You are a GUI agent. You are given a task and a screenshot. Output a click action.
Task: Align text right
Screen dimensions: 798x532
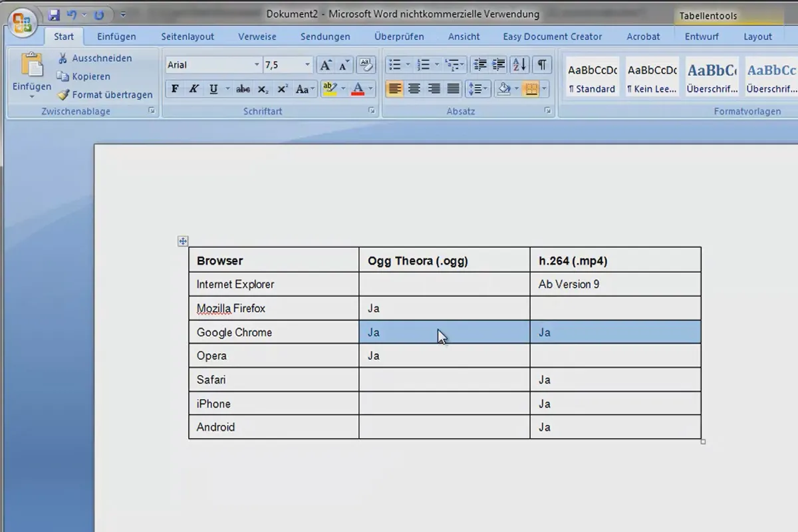pos(434,88)
